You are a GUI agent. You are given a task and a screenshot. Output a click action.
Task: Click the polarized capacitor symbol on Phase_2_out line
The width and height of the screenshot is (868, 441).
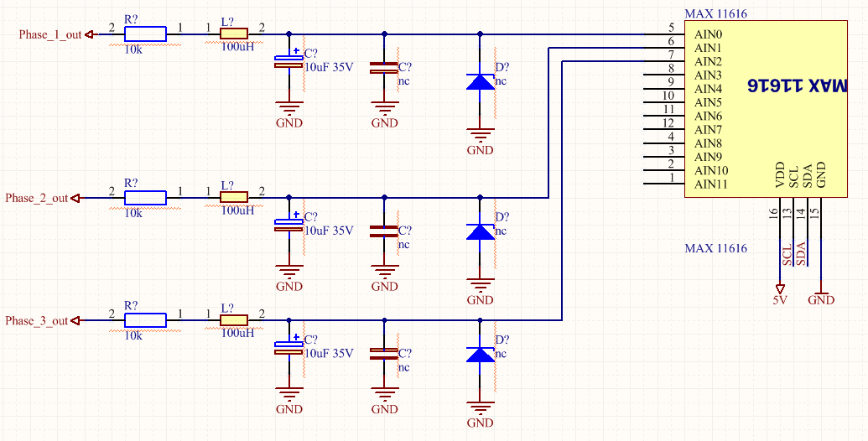pos(289,225)
